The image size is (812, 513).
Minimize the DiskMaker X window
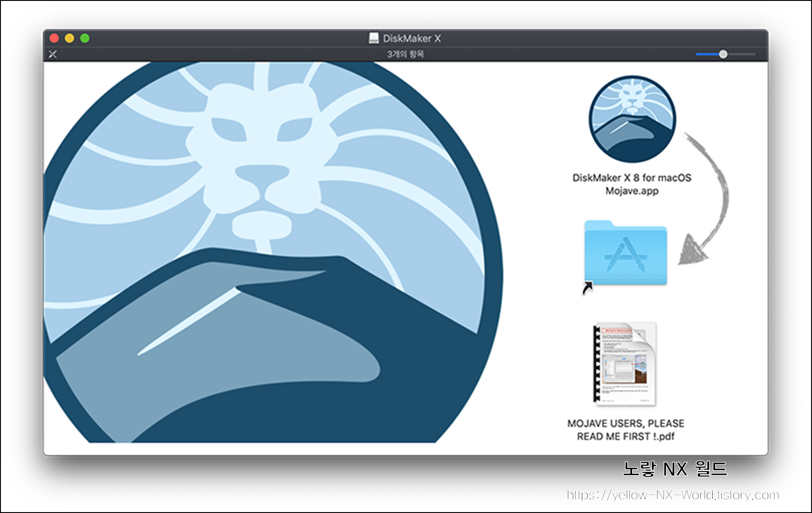tap(69, 38)
